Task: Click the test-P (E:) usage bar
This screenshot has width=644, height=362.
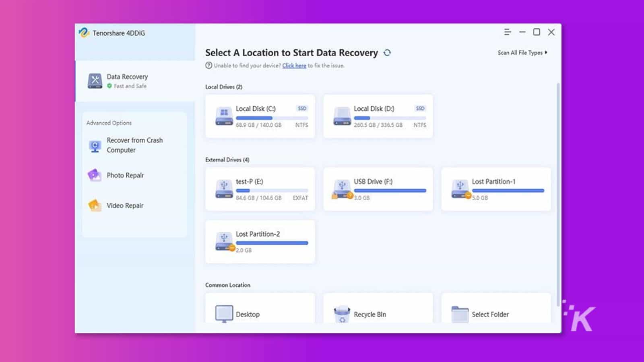Action: coord(272,191)
